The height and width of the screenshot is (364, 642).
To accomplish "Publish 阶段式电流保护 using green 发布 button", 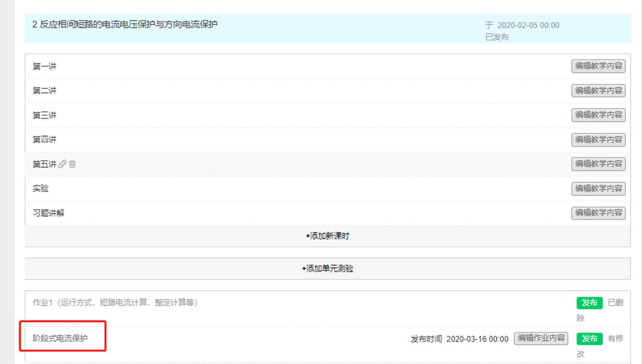I will (x=590, y=338).
